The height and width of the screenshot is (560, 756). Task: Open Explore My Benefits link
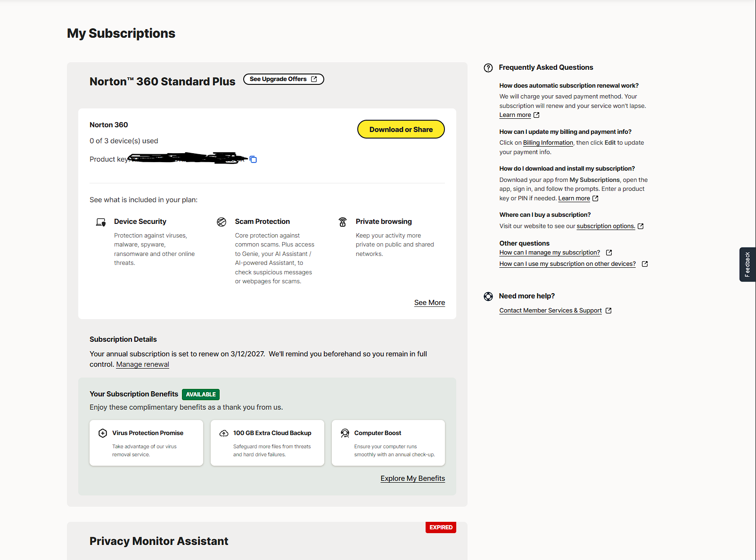pos(413,478)
